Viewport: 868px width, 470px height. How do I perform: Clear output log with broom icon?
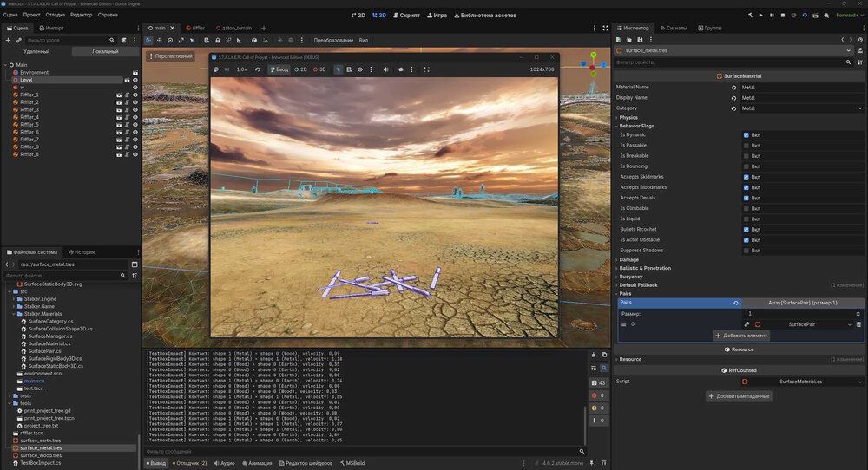(594, 355)
